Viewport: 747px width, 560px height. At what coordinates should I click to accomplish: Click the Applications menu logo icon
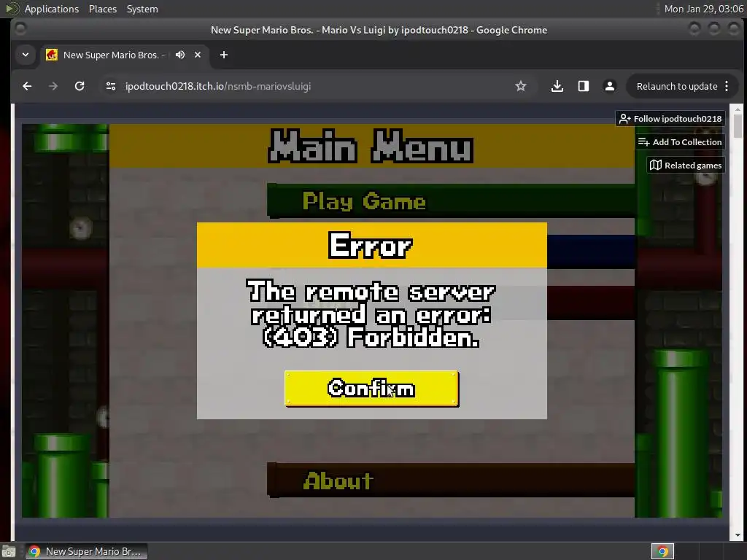pos(12,9)
